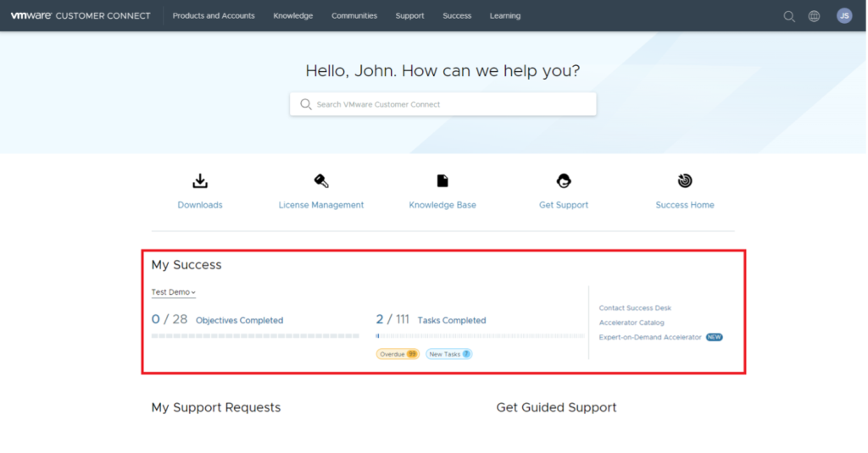The image size is (868, 453).
Task: Go to the License Management link
Action: coord(321,205)
